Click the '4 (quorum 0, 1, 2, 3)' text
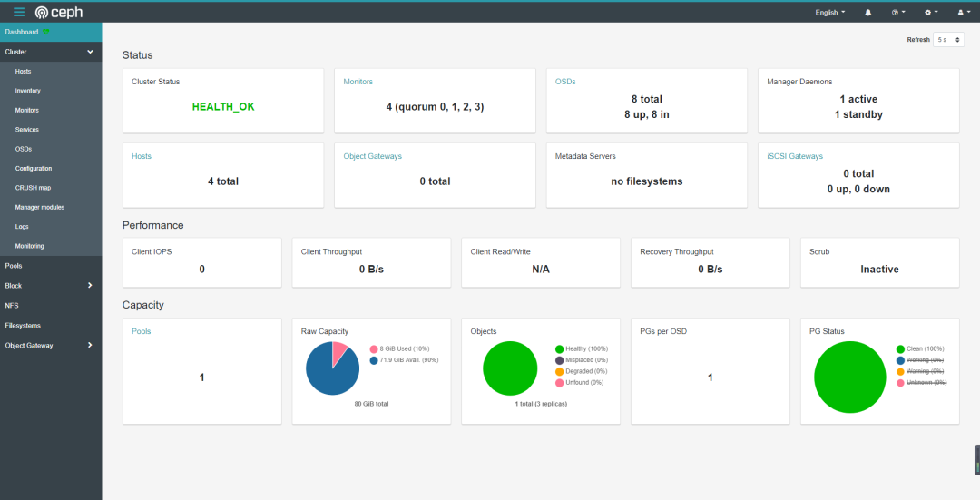This screenshot has width=980, height=500. pyautogui.click(x=435, y=107)
